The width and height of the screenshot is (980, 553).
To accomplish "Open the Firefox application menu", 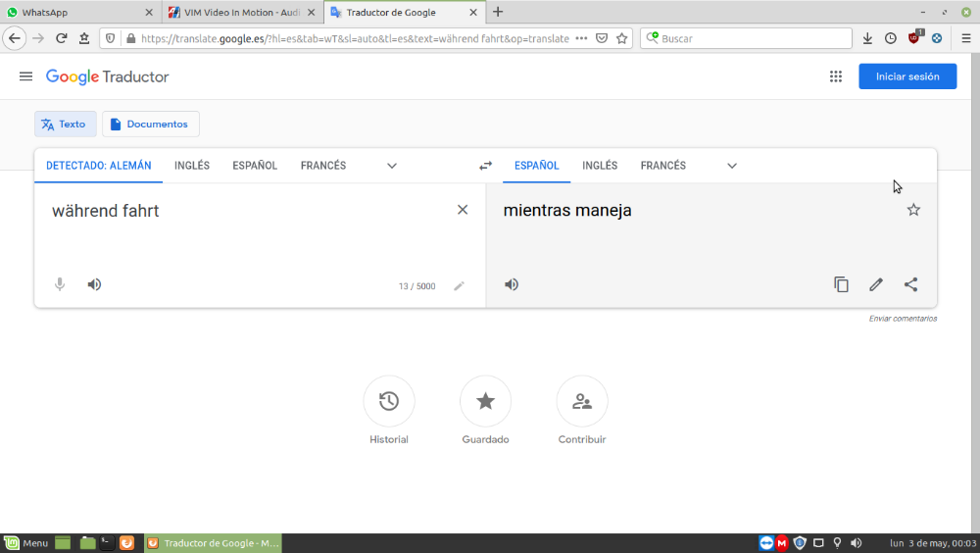I will [966, 38].
